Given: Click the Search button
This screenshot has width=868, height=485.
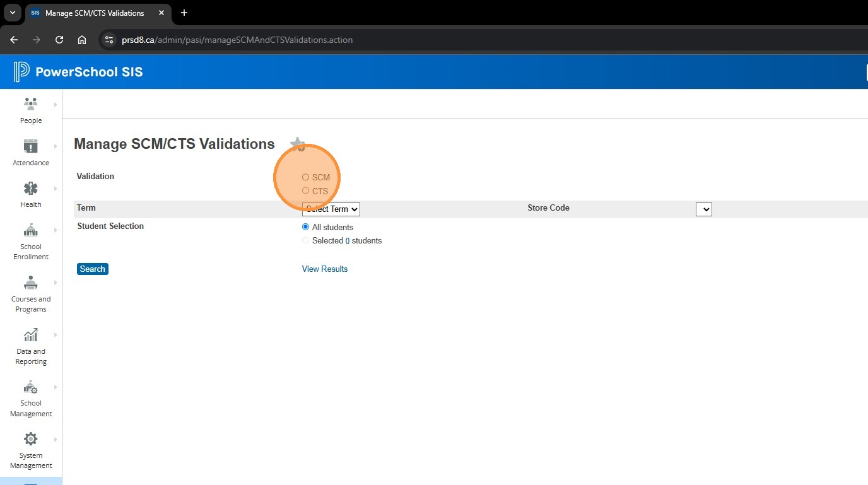Looking at the screenshot, I should 93,269.
